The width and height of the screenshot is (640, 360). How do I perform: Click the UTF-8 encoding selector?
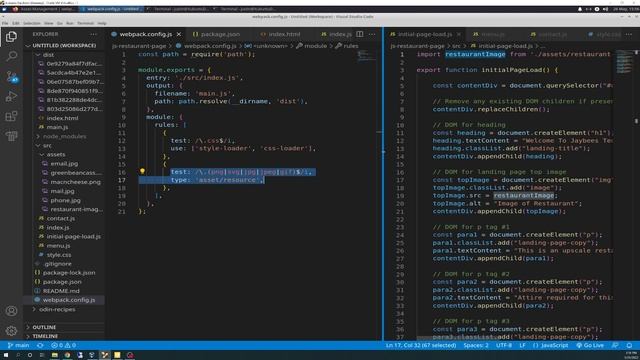(504, 345)
